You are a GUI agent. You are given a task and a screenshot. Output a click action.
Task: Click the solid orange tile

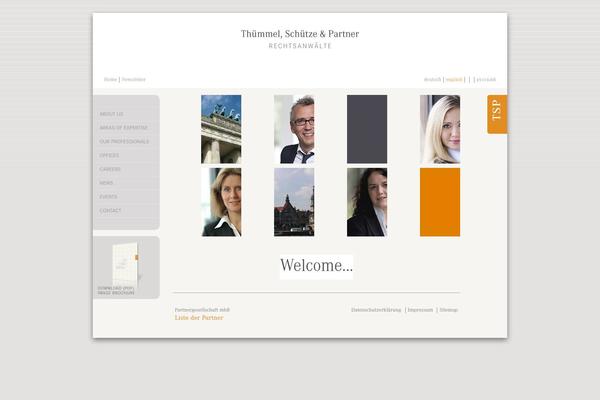click(440, 202)
